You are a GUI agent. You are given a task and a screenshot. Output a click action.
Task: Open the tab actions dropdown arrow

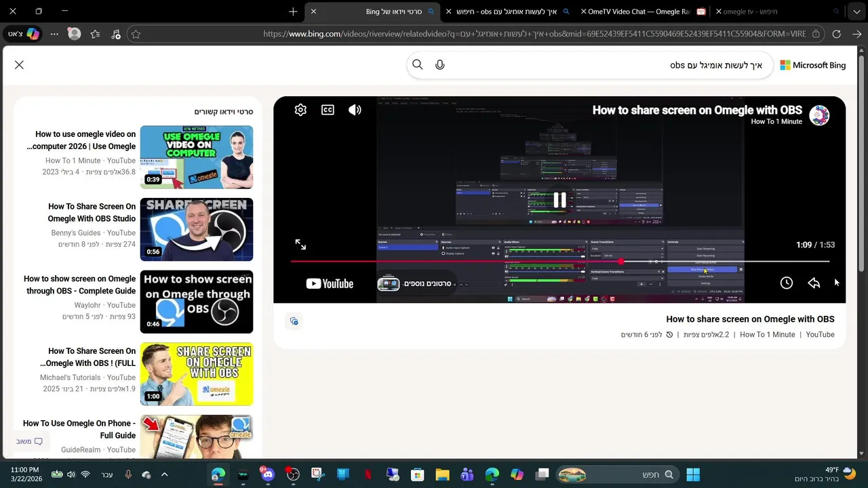857,12
